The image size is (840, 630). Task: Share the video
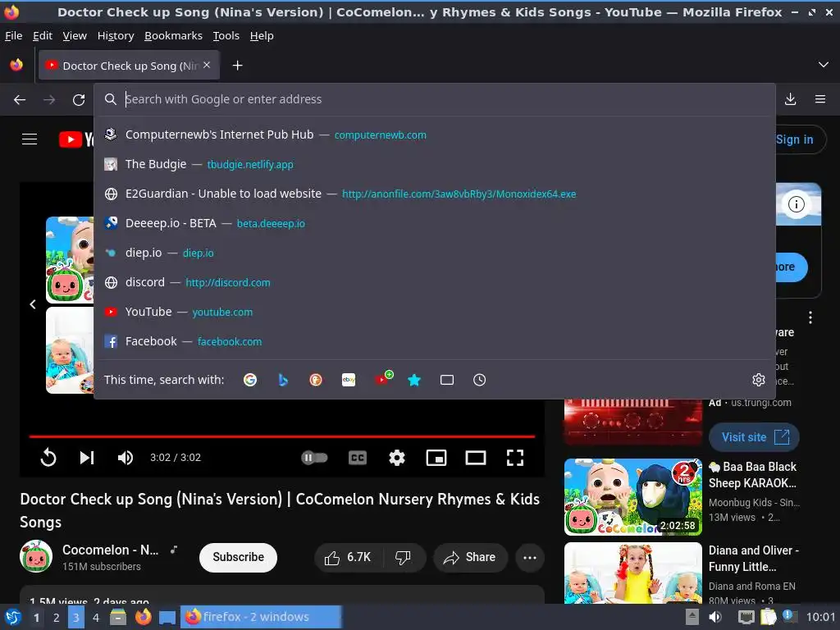point(470,558)
